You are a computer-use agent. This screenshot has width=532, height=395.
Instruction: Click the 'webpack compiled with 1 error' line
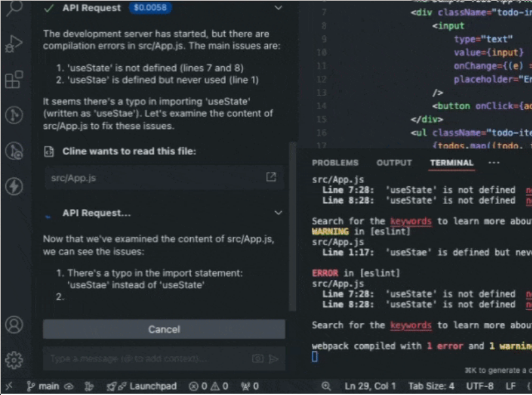tap(422, 346)
